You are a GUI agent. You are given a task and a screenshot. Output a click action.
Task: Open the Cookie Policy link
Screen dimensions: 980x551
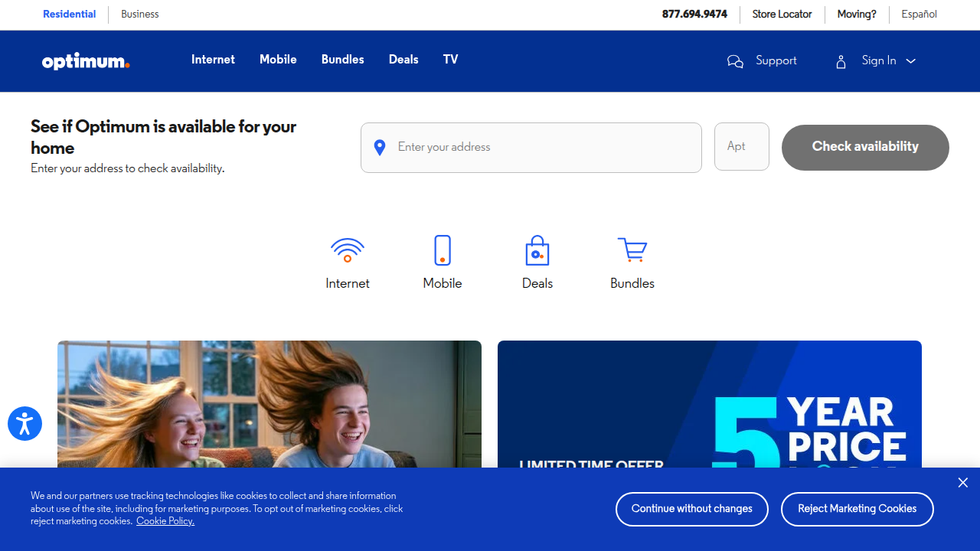click(x=165, y=521)
